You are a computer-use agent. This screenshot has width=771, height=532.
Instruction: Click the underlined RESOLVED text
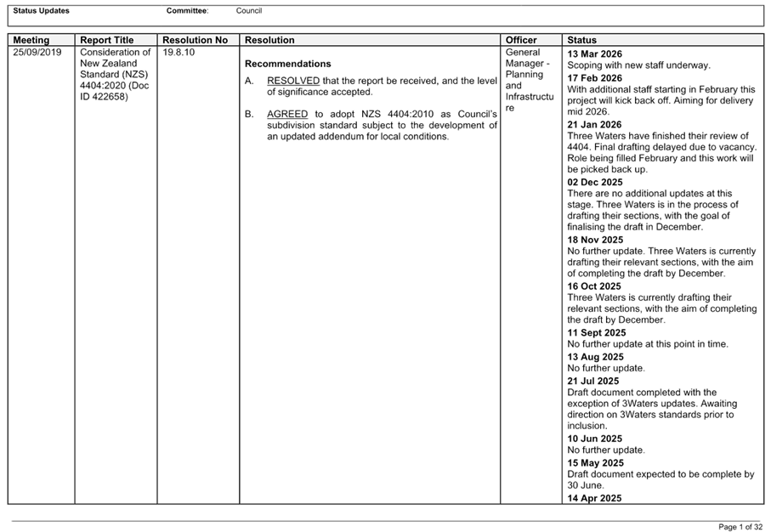(293, 81)
